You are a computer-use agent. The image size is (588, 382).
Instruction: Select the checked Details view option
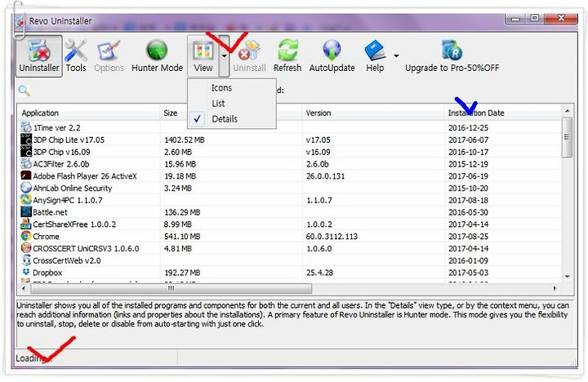232,119
